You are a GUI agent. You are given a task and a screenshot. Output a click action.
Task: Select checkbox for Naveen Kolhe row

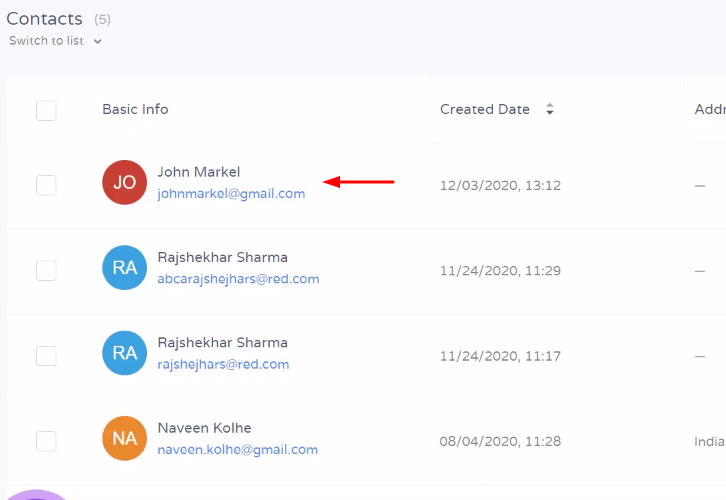click(46, 441)
